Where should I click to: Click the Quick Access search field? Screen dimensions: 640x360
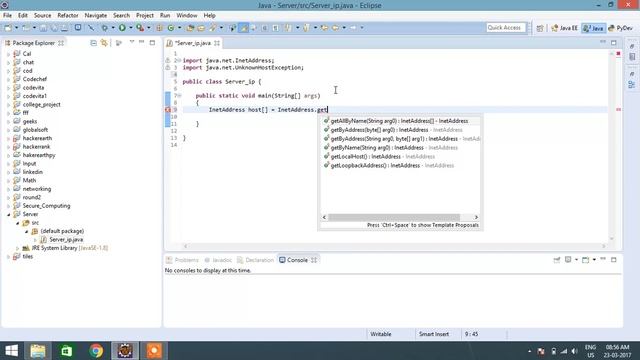505,28
